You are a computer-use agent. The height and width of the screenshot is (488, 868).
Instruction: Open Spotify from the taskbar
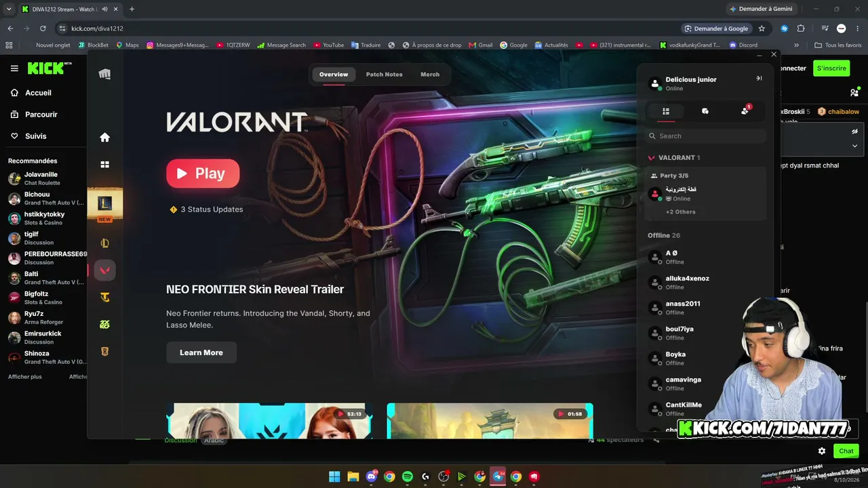407,476
